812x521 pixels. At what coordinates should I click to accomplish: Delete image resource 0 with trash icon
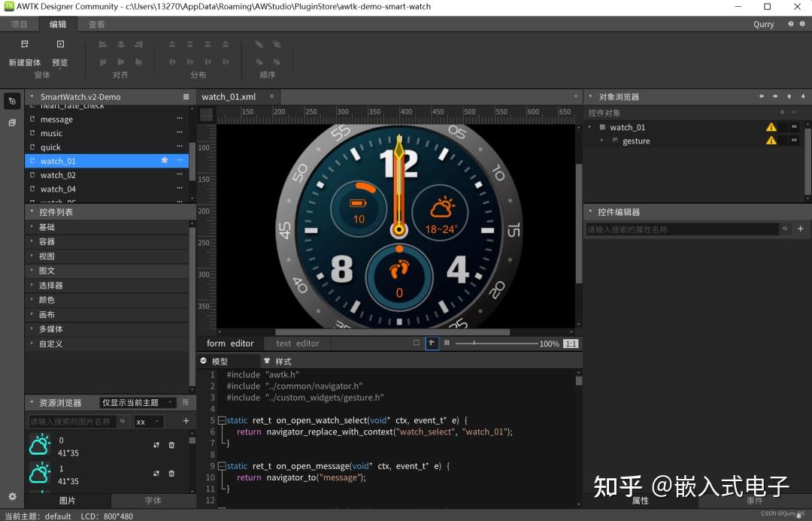[x=171, y=445]
